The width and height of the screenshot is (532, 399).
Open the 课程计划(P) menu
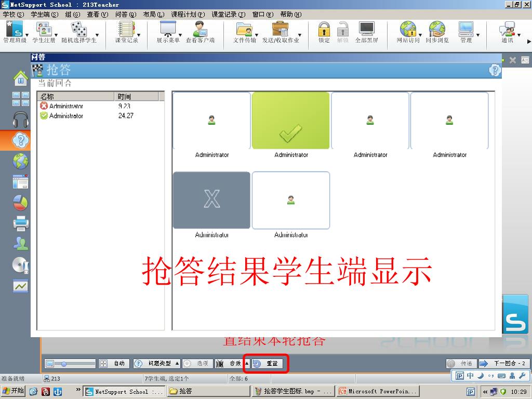[x=188, y=14]
